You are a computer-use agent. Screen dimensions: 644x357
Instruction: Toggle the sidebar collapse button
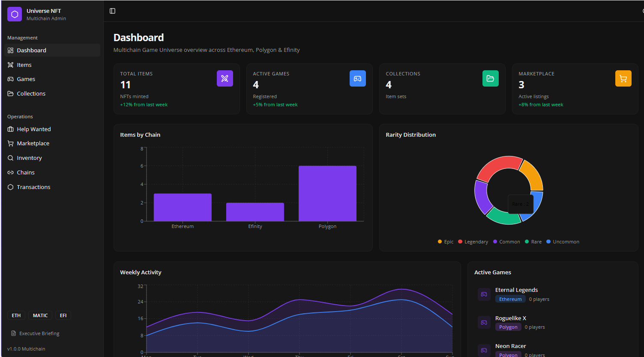(112, 11)
